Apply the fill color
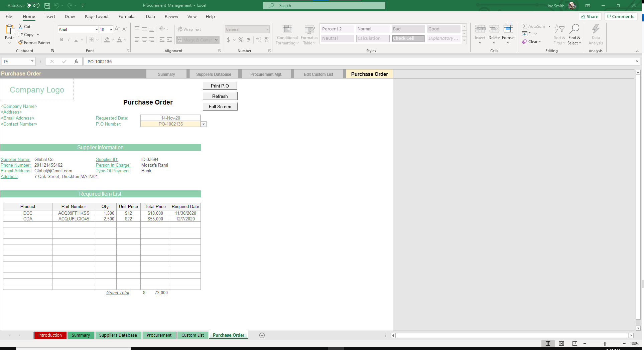 pos(107,40)
